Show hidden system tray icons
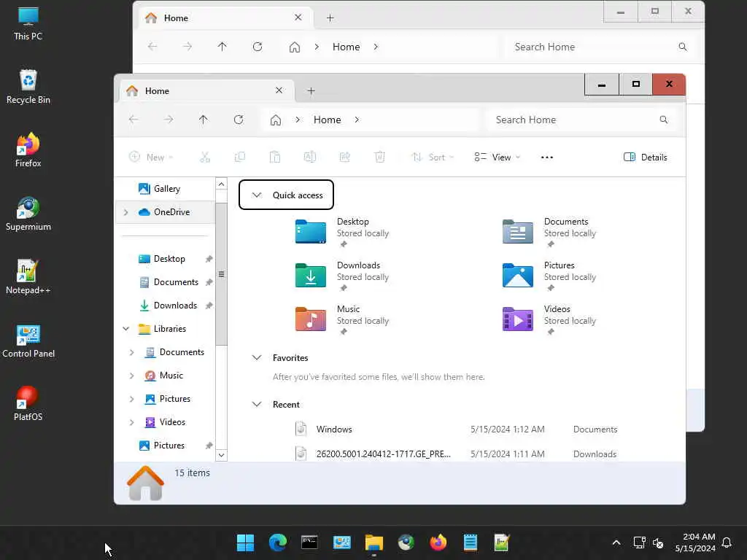This screenshot has width=747, height=560. point(616,542)
